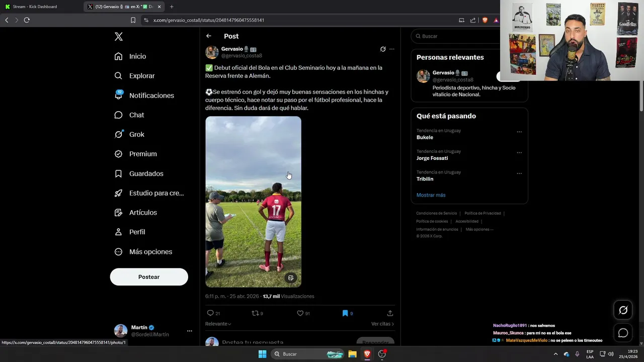Viewport: 644px width, 362px height.
Task: Close the Gervasio X tab
Action: pos(159,7)
